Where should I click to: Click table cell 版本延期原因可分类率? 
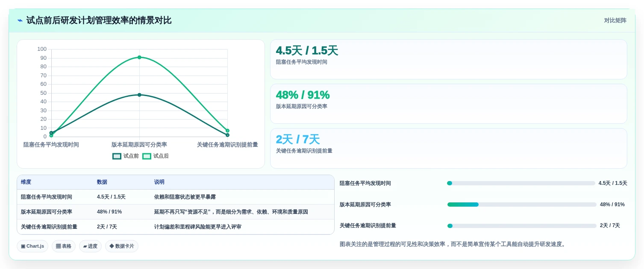click(x=47, y=212)
